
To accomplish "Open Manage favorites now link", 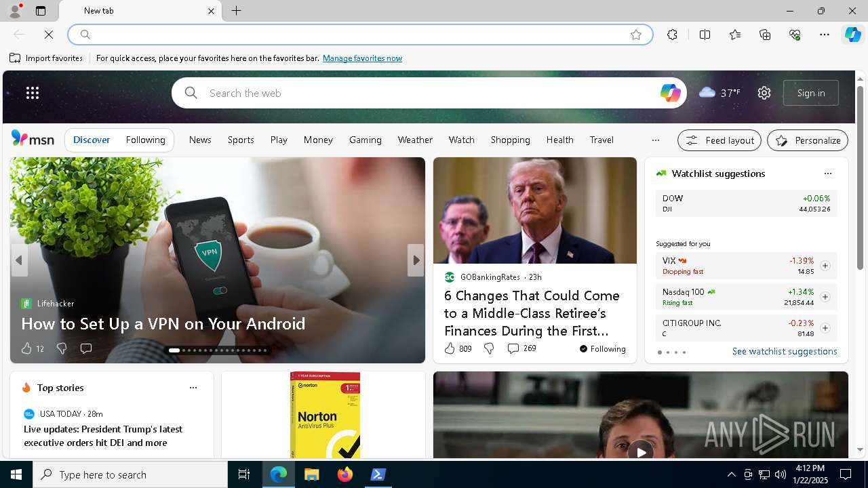I will (362, 58).
